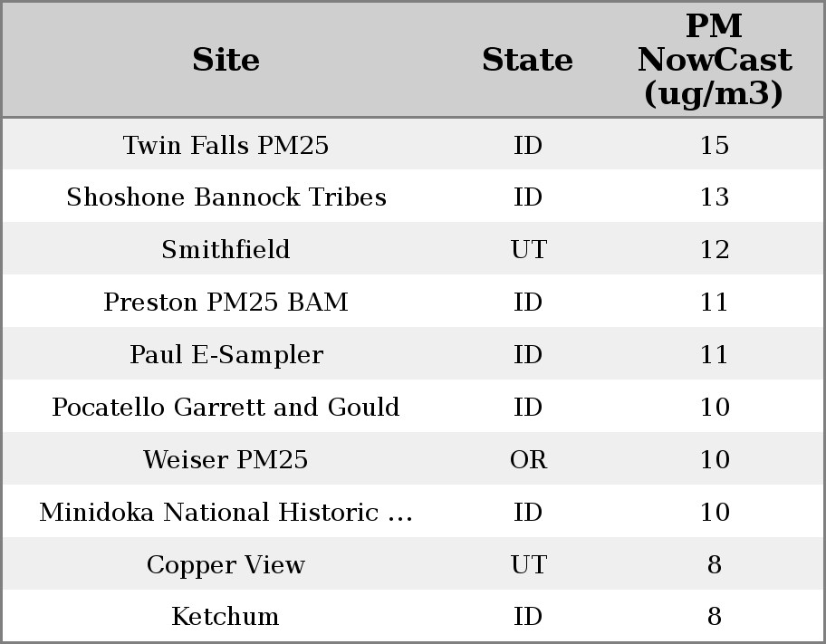
Task: Click the Site column header
Action: 226,60
